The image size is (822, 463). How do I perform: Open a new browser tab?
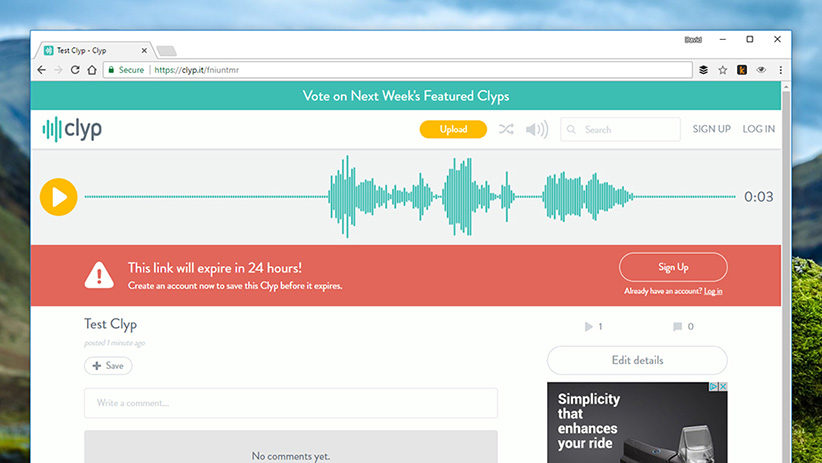166,51
